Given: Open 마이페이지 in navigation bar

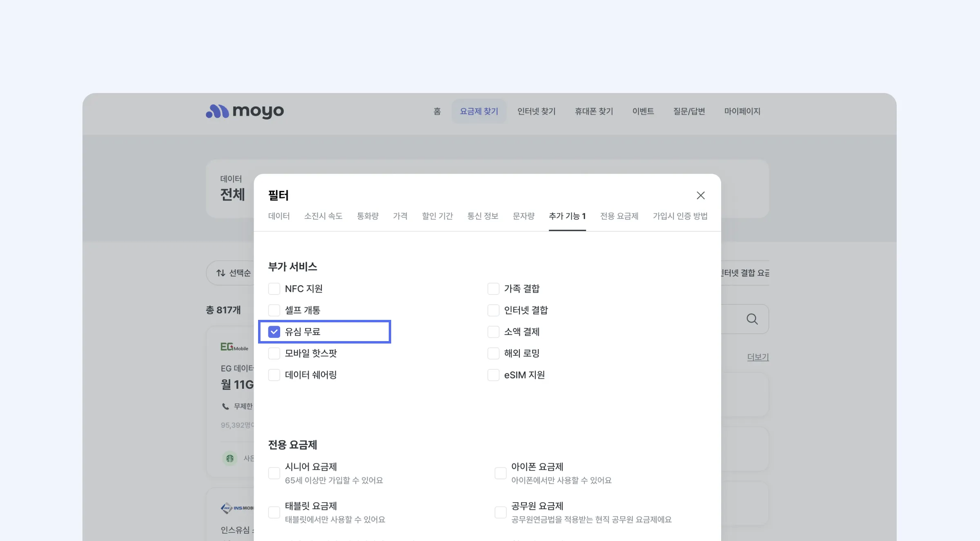Looking at the screenshot, I should (742, 111).
